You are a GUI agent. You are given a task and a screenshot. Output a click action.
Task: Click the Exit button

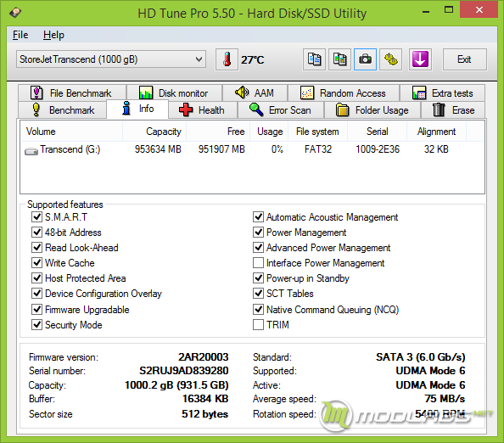(464, 59)
